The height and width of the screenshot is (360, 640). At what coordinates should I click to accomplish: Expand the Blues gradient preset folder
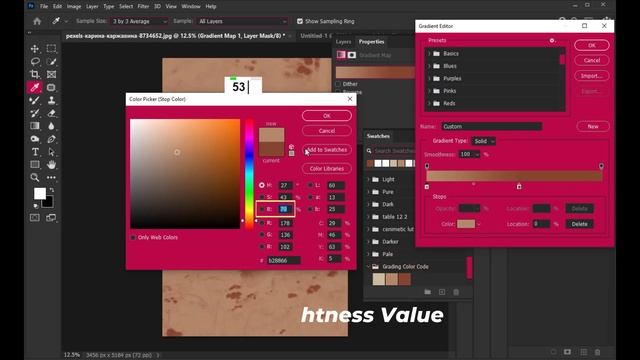tap(429, 66)
